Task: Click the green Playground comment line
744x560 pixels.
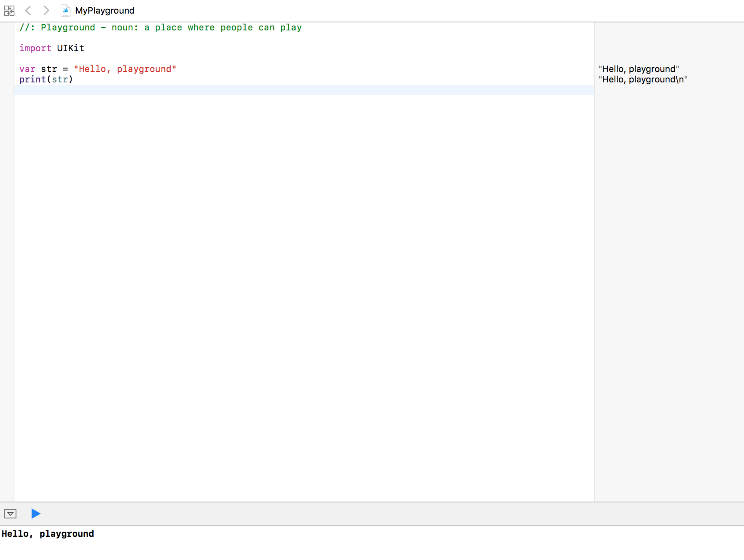Action: point(160,28)
